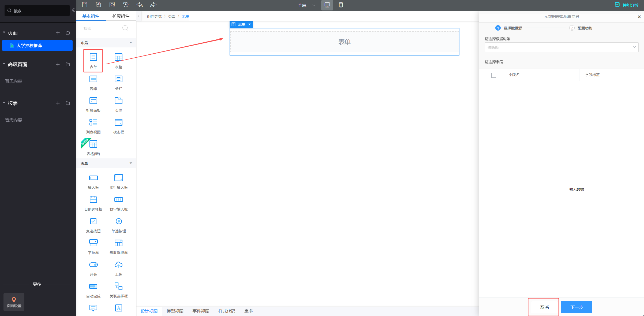This screenshot has width=644, height=316.
Task: Click the undo arrow icon
Action: tap(140, 5)
